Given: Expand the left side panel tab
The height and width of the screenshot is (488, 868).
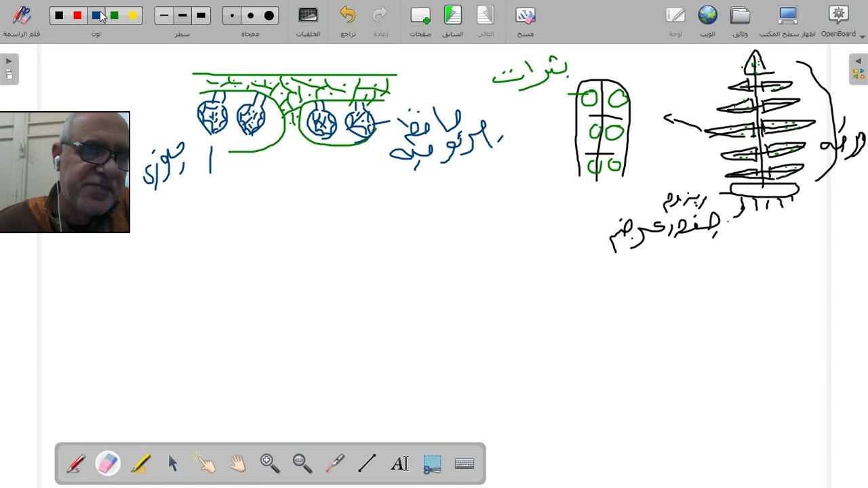Looking at the screenshot, I should [9, 68].
